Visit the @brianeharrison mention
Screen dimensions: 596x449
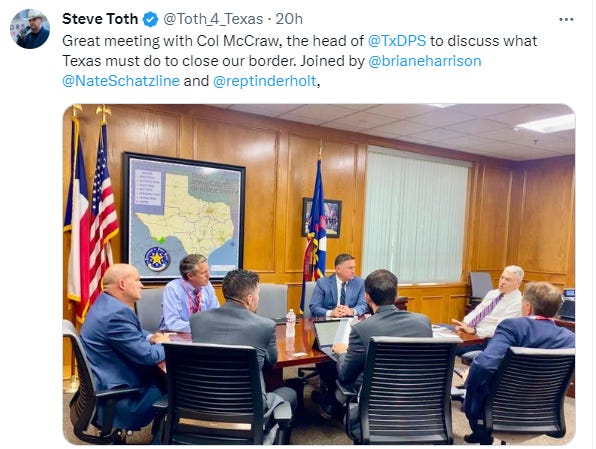(x=425, y=61)
